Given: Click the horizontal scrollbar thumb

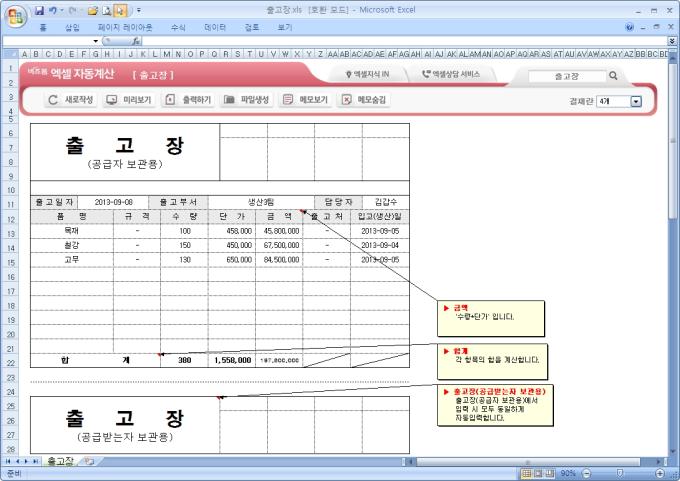Looking at the screenshot, I should [x=528, y=462].
